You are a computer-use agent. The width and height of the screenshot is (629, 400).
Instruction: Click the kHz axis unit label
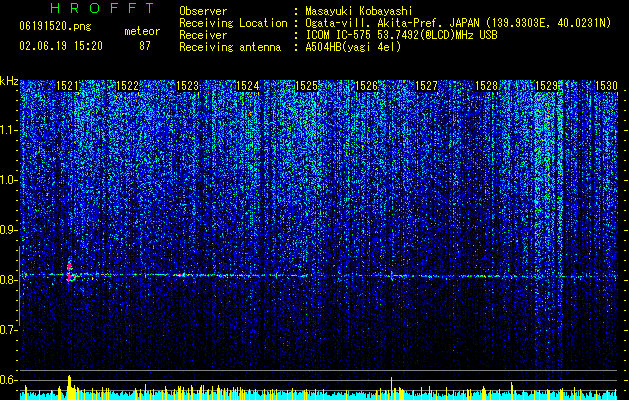[9, 81]
